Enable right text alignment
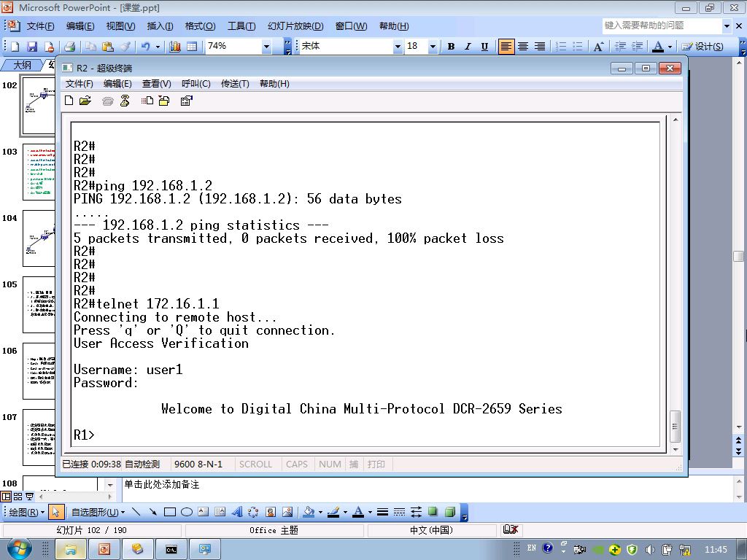Image resolution: width=747 pixels, height=560 pixels. click(540, 46)
